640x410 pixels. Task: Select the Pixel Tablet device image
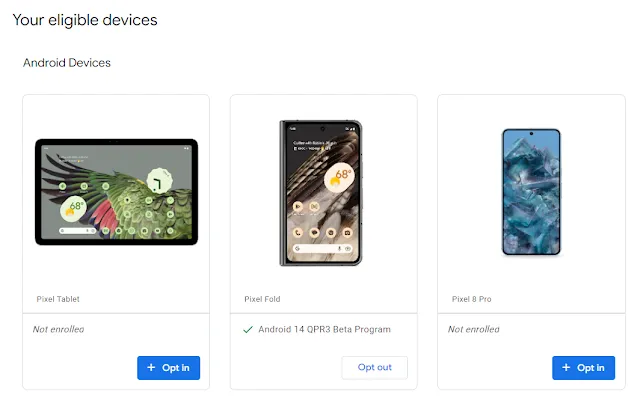point(116,192)
